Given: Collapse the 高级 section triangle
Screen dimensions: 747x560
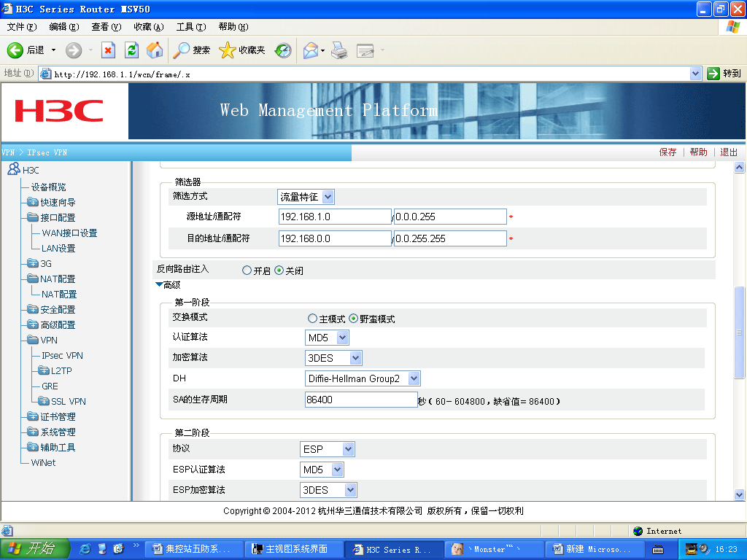Looking at the screenshot, I should tap(159, 285).
